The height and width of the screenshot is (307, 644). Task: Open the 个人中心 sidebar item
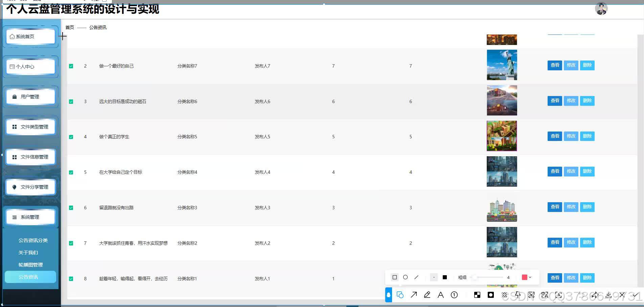30,67
